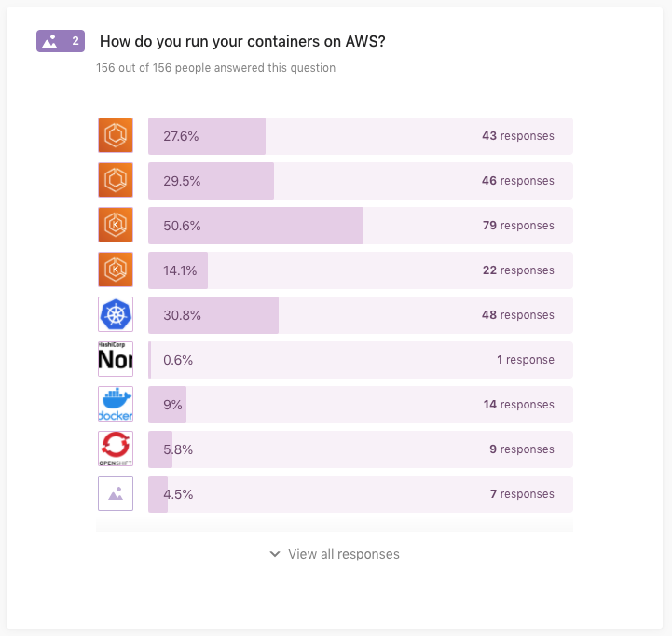The height and width of the screenshot is (636, 672).
Task: Click the 30.8% result bar
Action: pyautogui.click(x=361, y=315)
